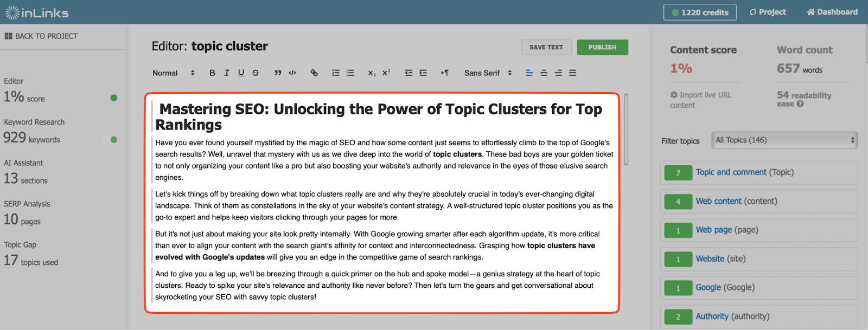This screenshot has height=330, width=868.
Task: Open the Topic and comment topic link
Action: [x=731, y=172]
